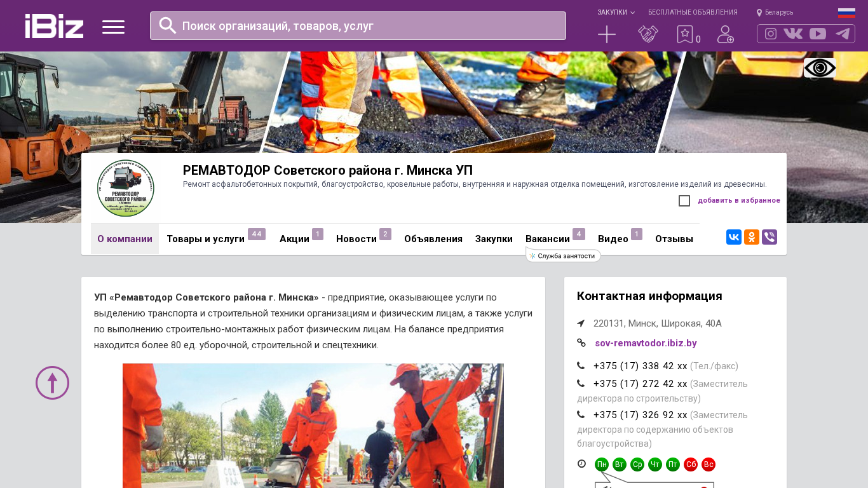The width and height of the screenshot is (868, 488).
Task: Click the user registration icon
Action: pyautogui.click(x=726, y=34)
